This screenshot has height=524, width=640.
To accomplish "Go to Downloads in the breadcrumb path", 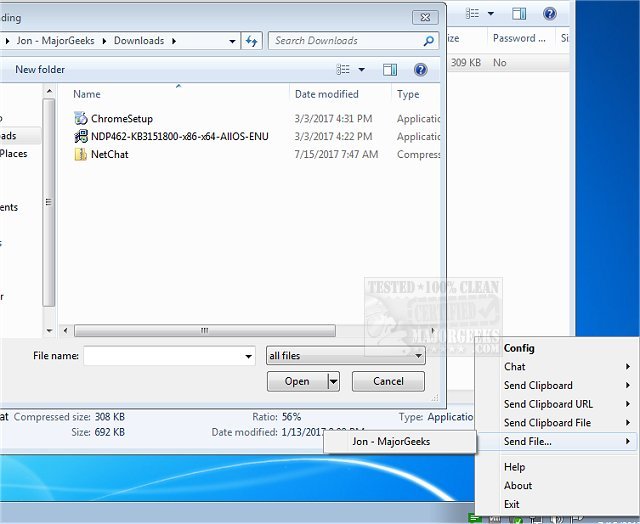I will click(139, 41).
